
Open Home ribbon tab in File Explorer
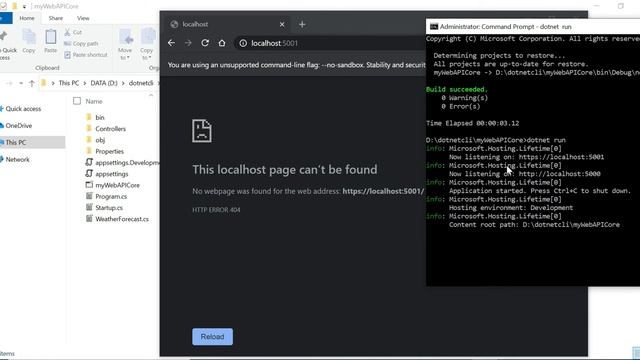[27, 18]
